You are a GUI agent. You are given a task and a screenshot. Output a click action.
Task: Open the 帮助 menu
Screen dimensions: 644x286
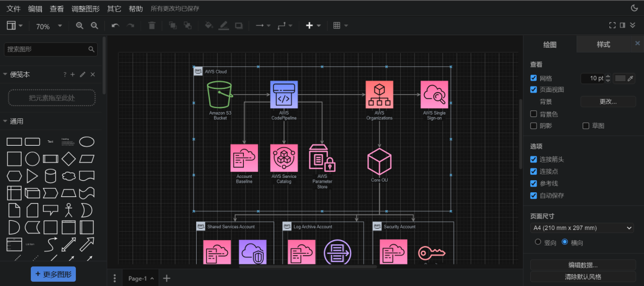point(136,8)
